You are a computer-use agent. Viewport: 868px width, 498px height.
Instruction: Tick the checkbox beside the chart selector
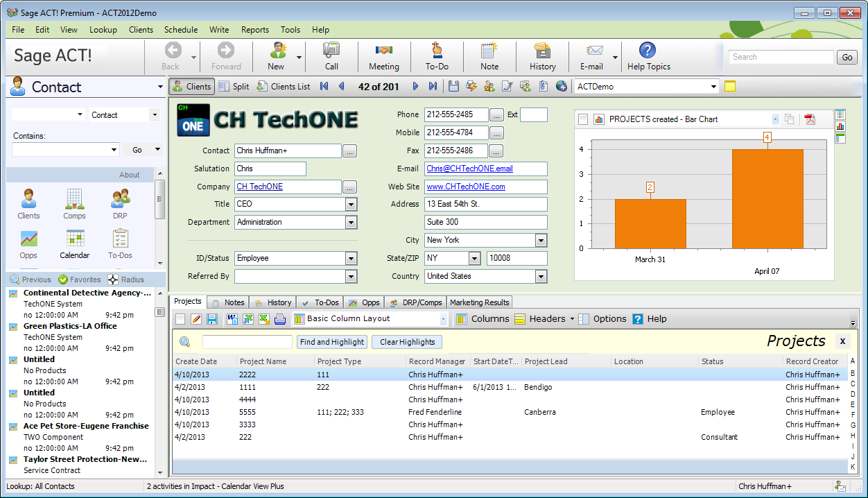(583, 119)
